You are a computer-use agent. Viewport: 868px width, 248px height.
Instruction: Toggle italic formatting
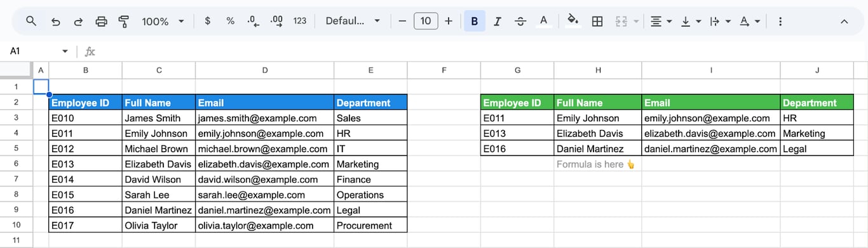pos(498,21)
